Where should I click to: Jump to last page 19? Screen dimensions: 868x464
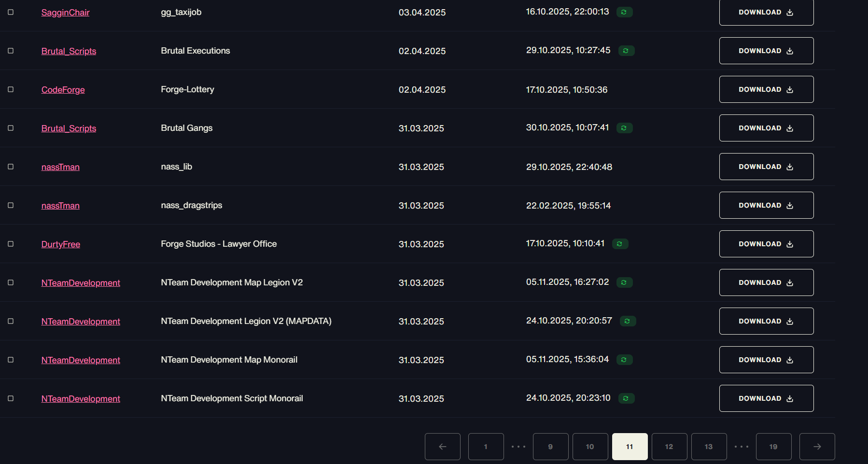click(774, 447)
